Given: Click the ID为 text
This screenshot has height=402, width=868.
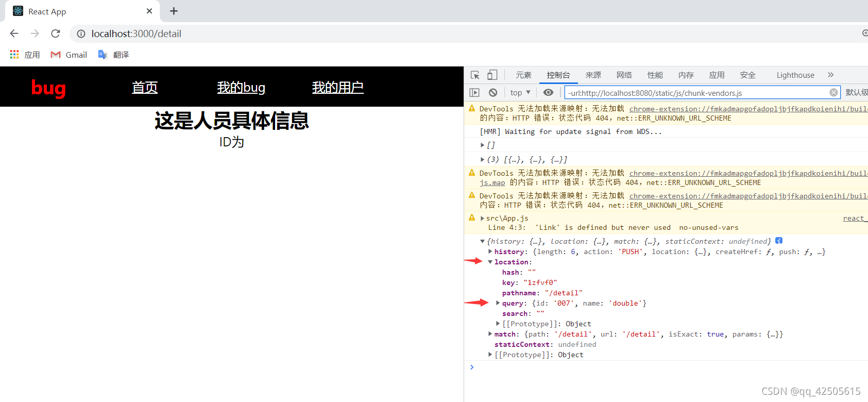Looking at the screenshot, I should point(232,142).
